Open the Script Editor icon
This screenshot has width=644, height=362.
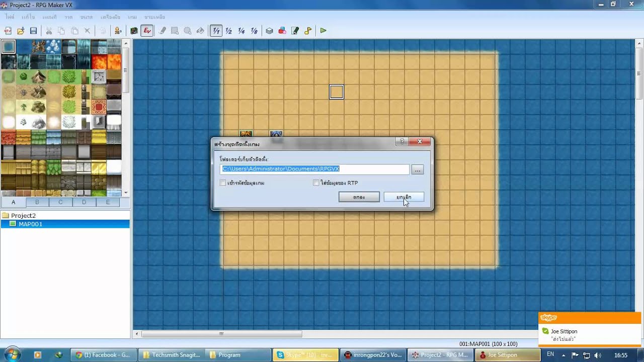tap(295, 31)
